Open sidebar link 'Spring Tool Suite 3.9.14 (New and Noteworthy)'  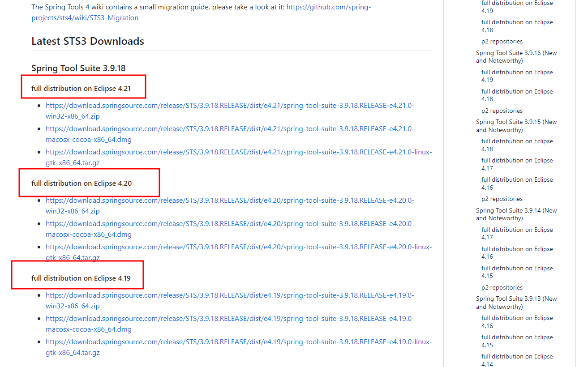point(516,214)
